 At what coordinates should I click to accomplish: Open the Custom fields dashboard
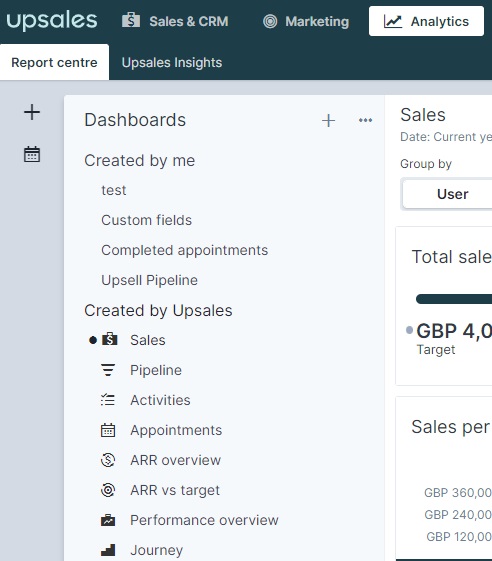pos(147,220)
